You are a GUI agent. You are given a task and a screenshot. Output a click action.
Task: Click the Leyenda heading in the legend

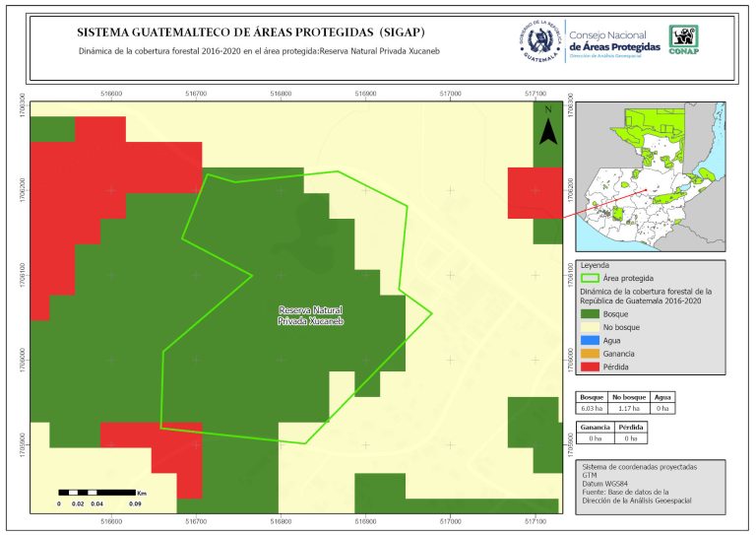point(596,265)
